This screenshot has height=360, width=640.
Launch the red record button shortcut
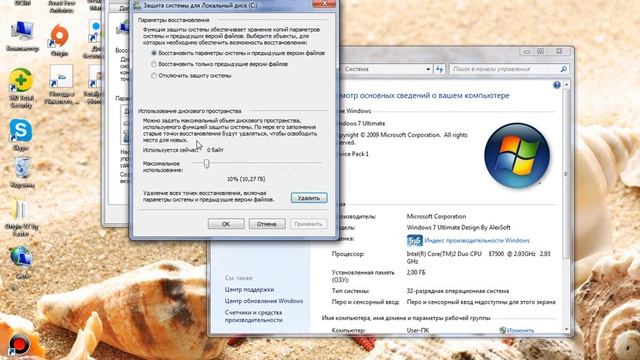19,344
